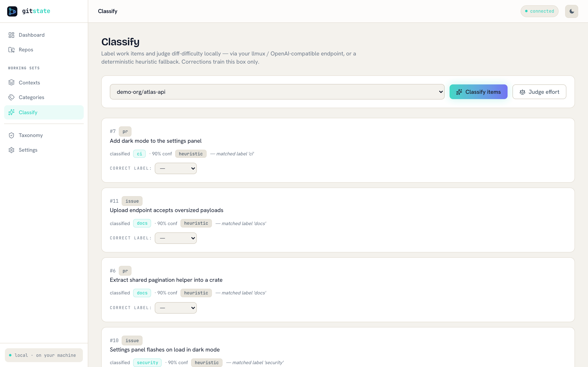Click the Taxonomy shield icon
This screenshot has height=367, width=588.
point(11,135)
